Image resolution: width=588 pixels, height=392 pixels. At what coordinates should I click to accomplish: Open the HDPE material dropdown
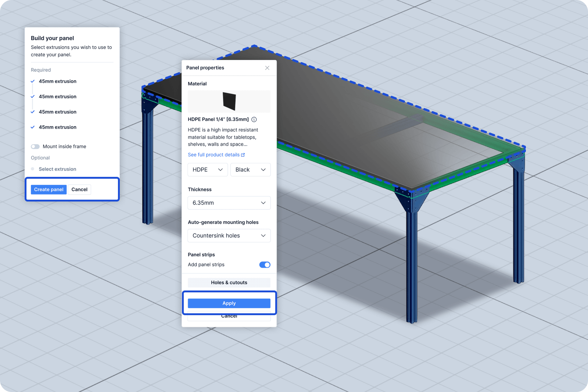tap(208, 170)
